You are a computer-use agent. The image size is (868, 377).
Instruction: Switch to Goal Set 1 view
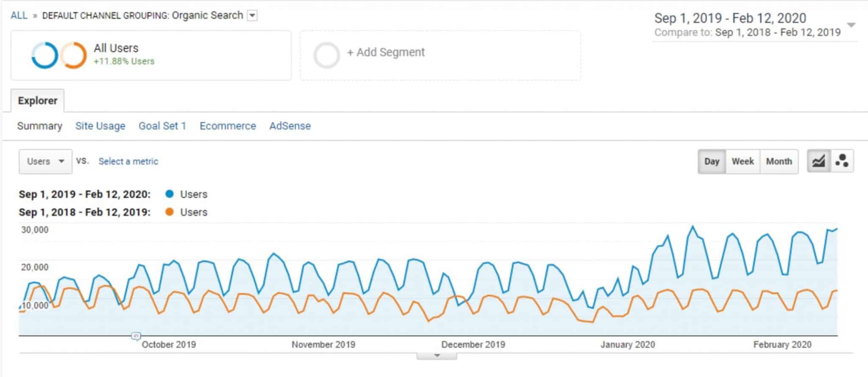point(162,126)
